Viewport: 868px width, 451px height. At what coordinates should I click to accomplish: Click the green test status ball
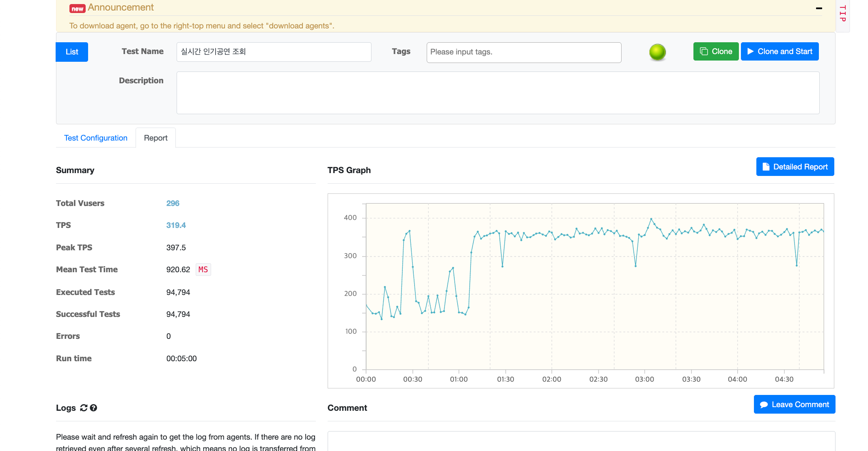click(x=657, y=52)
